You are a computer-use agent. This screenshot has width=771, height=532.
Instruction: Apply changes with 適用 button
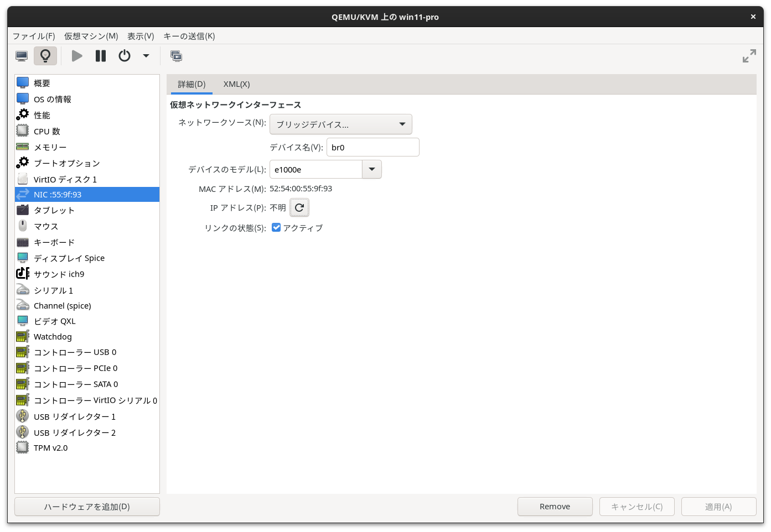tap(718, 506)
